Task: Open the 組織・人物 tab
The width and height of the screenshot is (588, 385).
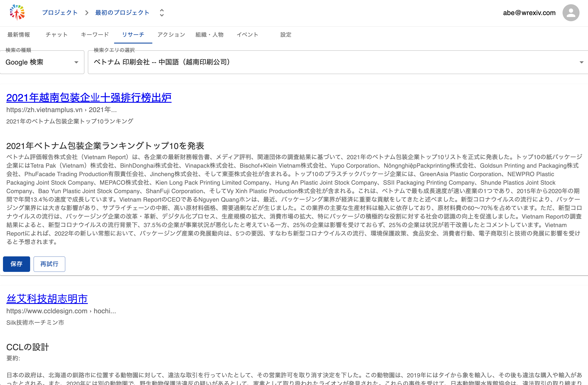Action: 210,35
